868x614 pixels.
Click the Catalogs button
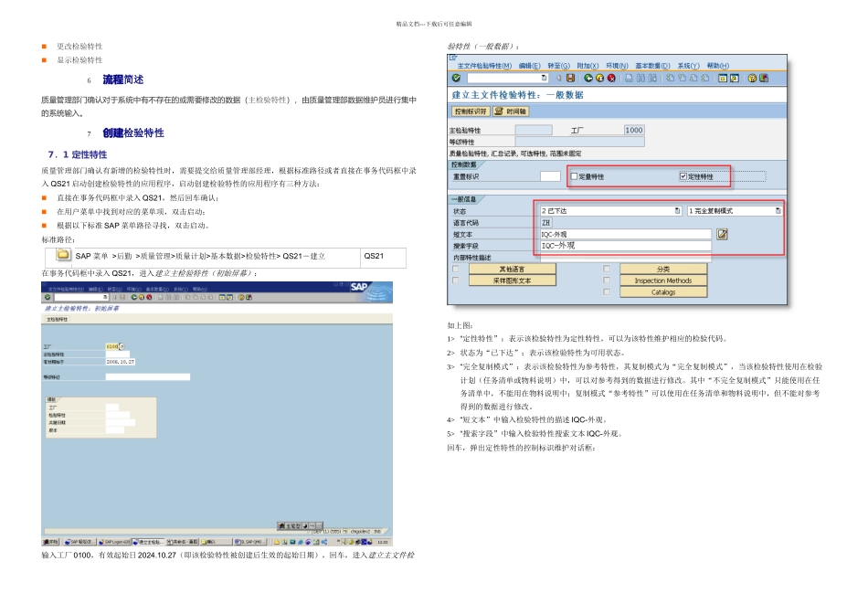tap(663, 291)
